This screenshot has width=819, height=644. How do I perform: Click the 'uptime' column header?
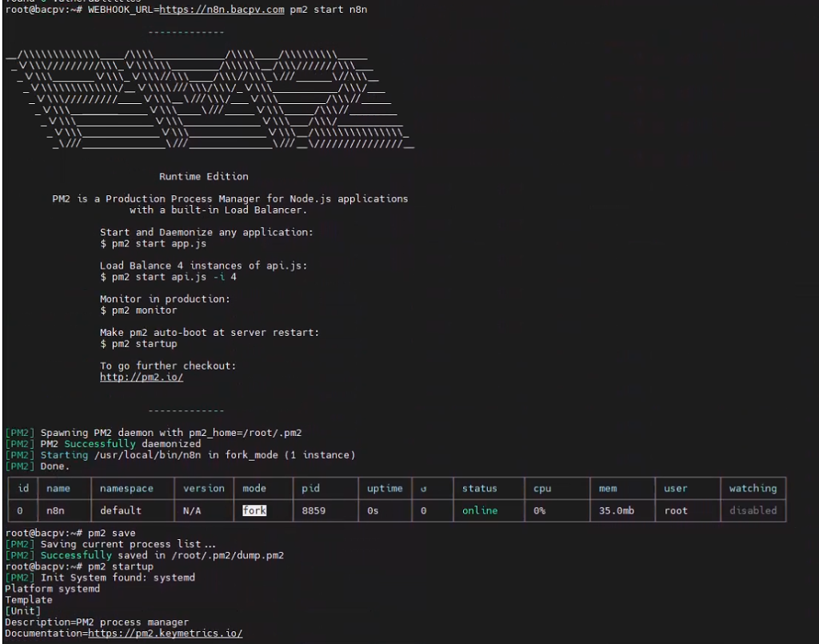385,488
